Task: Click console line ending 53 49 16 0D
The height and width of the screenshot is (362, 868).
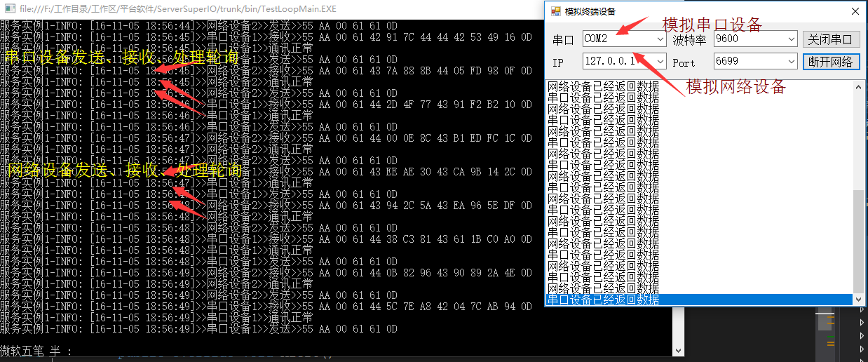Action: (266, 37)
